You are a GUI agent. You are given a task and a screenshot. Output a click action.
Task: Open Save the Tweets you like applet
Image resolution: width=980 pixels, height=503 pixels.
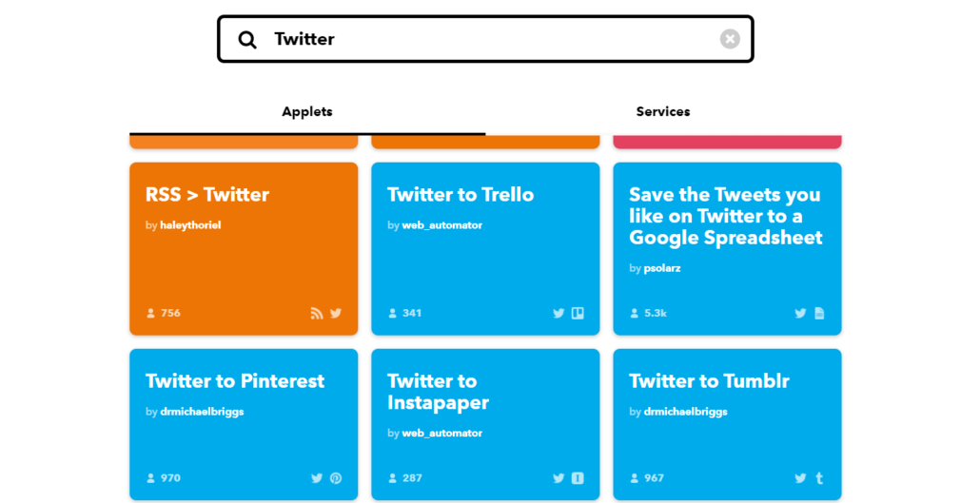[726, 216]
